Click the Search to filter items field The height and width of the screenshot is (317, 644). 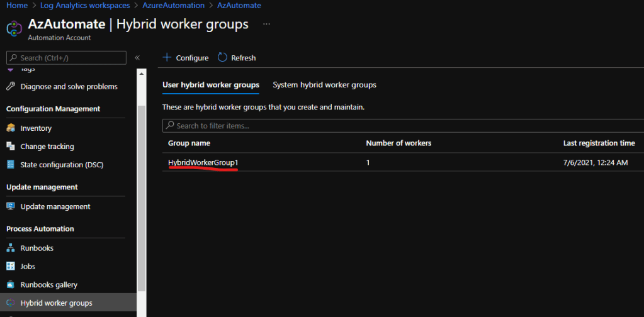(x=403, y=126)
